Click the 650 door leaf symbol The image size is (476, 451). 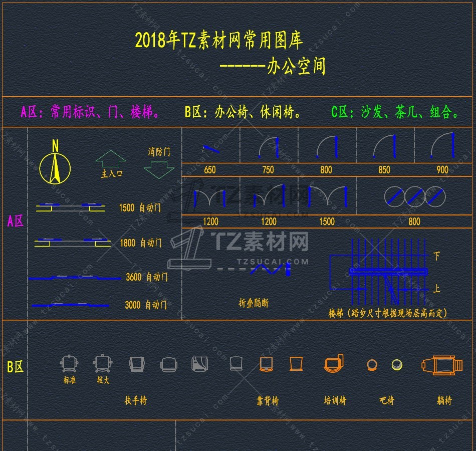[x=210, y=149]
